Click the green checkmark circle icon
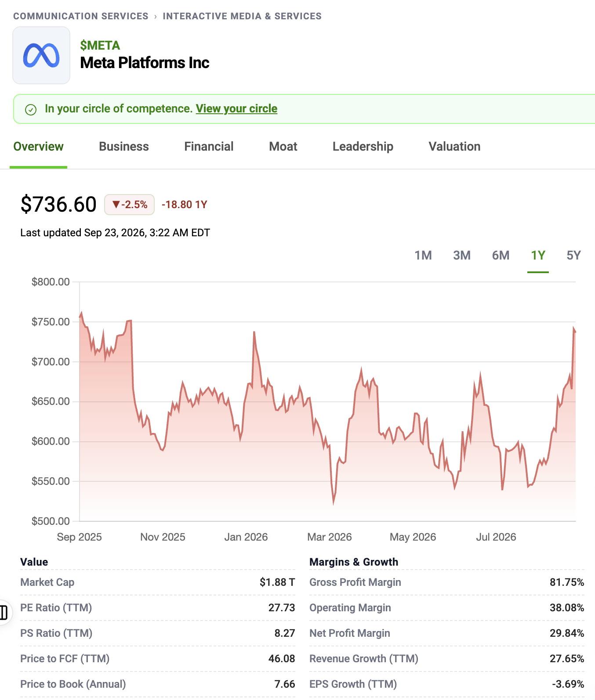This screenshot has height=700, width=595. 31,109
